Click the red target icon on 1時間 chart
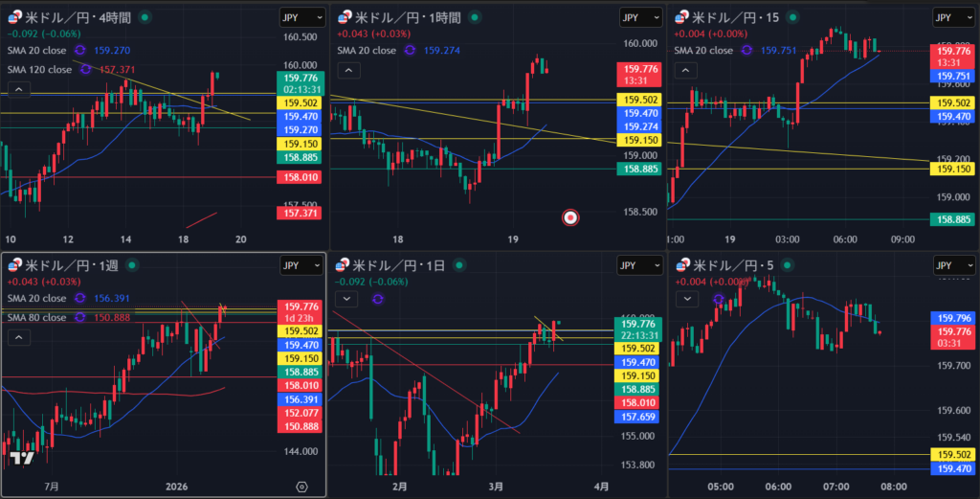Image resolution: width=980 pixels, height=499 pixels. coord(570,217)
